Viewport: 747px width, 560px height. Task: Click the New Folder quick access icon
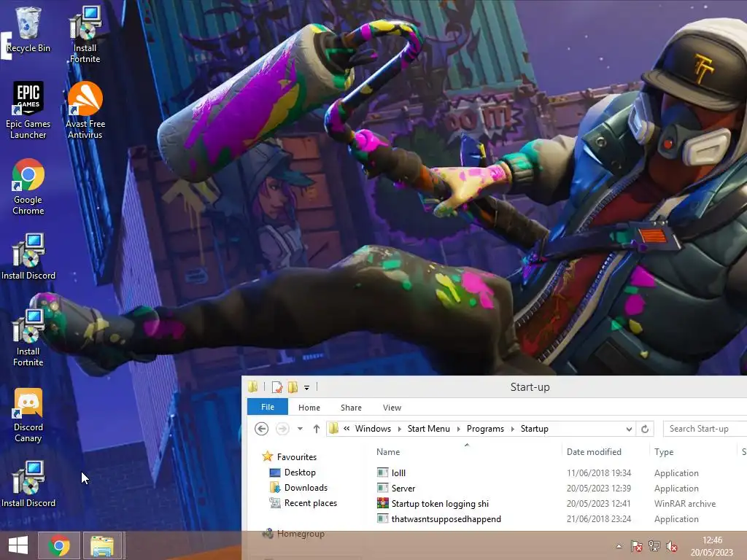pyautogui.click(x=293, y=387)
